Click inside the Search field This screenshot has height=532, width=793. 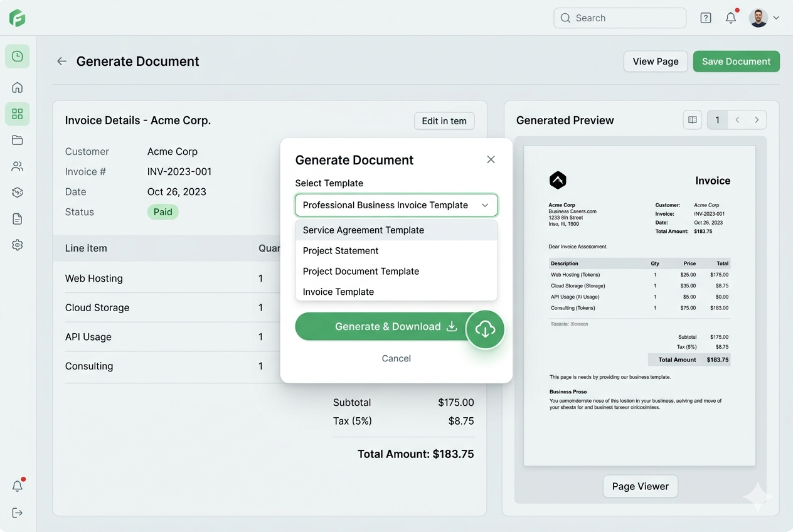click(620, 18)
